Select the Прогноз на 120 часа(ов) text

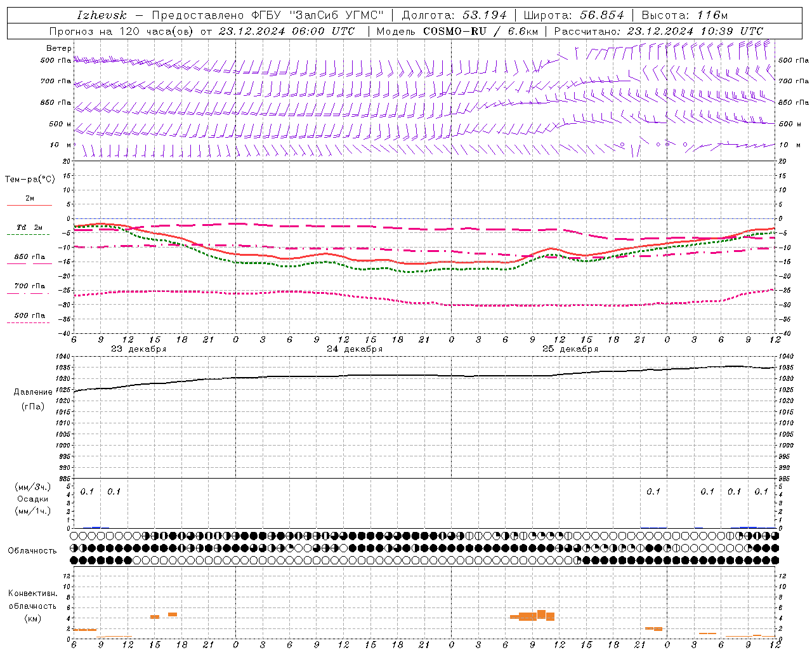122,31
